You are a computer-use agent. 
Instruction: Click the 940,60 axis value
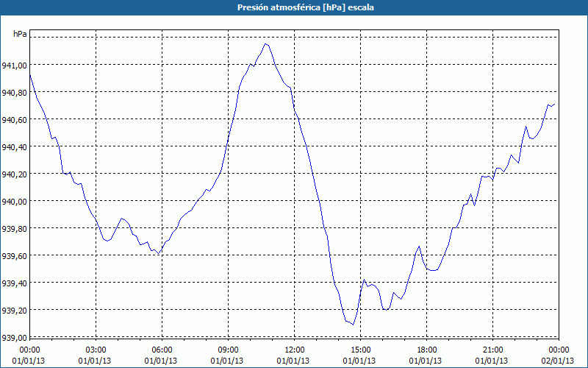(15, 120)
